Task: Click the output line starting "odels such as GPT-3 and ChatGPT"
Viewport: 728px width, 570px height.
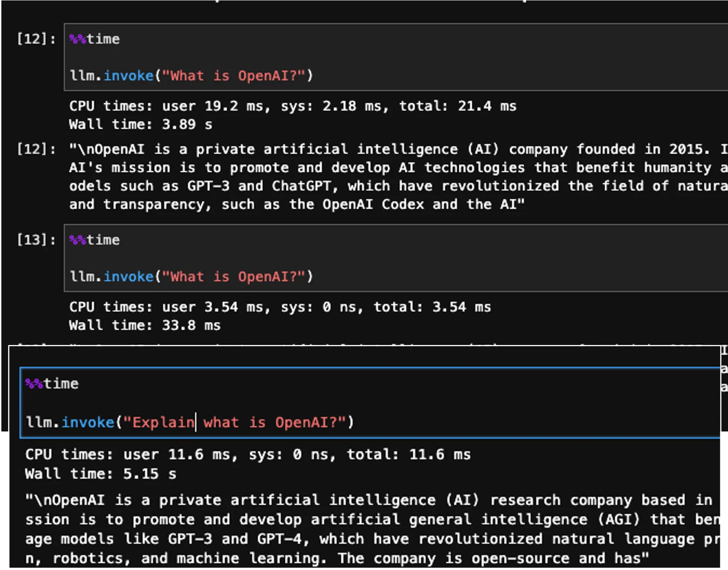Action: click(398, 186)
